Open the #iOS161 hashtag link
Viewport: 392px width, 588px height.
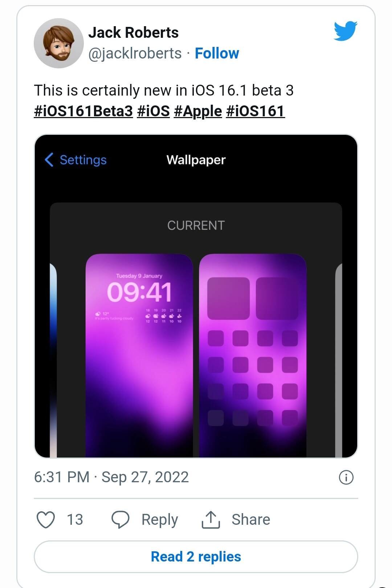click(256, 111)
